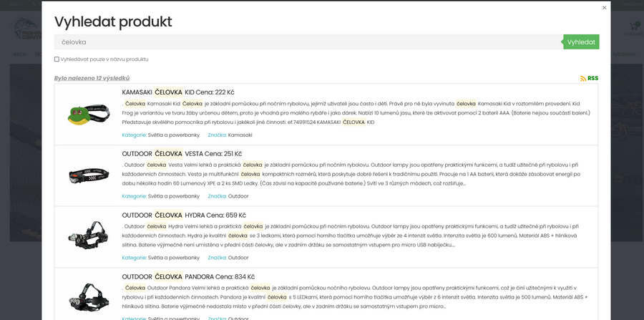Screen dimensions: 644x320
Task: Click the RSS text link
Action: click(x=592, y=78)
